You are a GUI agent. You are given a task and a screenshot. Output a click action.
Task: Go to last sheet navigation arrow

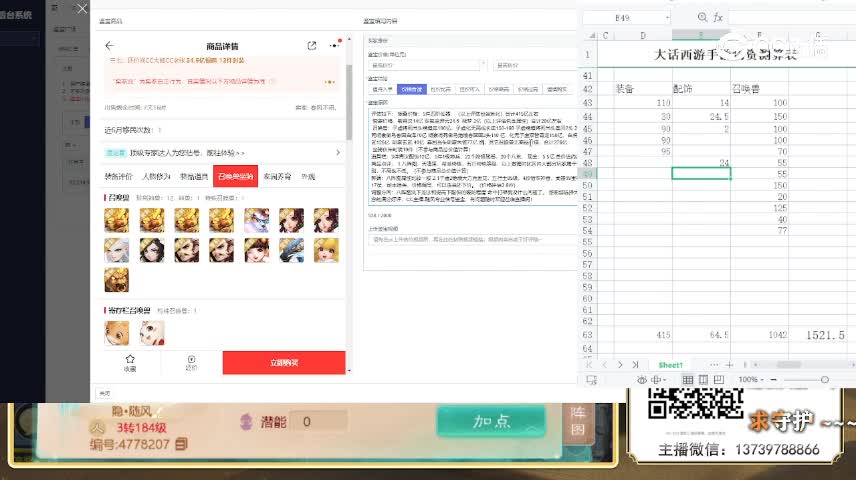635,365
